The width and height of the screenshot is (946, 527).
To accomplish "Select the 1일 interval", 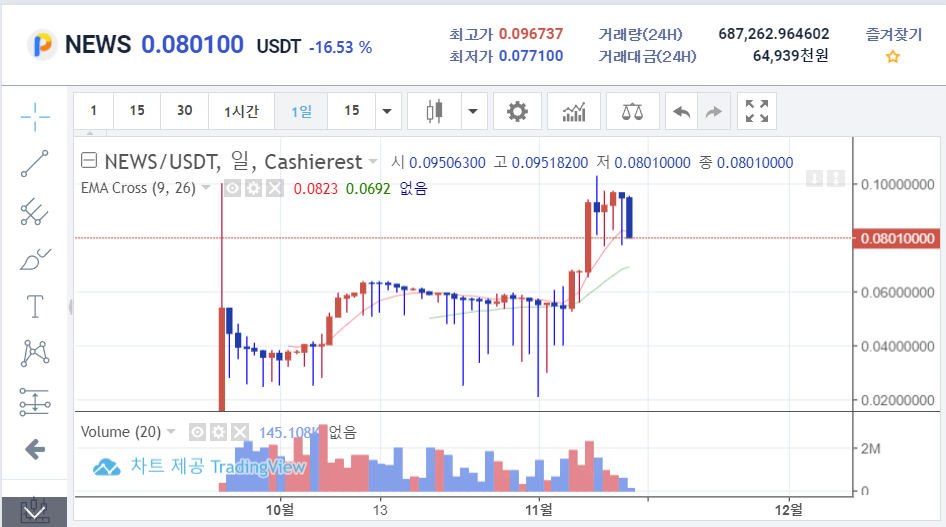I will (301, 111).
